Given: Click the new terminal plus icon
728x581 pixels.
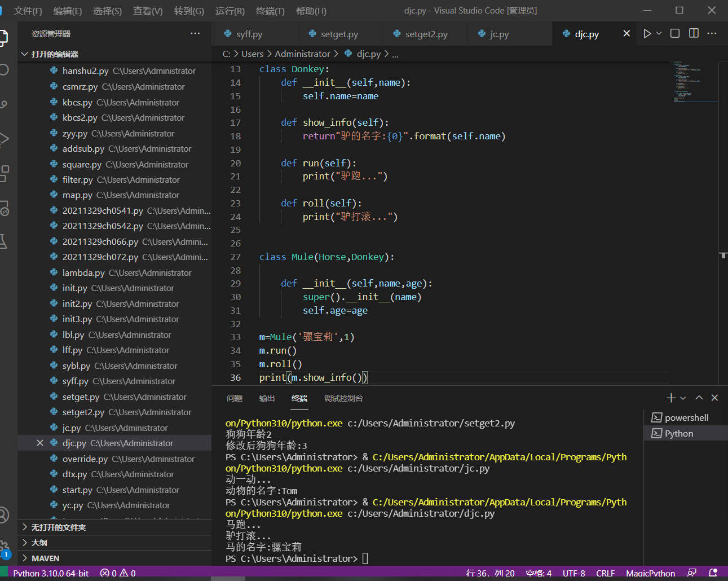Looking at the screenshot, I should [670, 398].
